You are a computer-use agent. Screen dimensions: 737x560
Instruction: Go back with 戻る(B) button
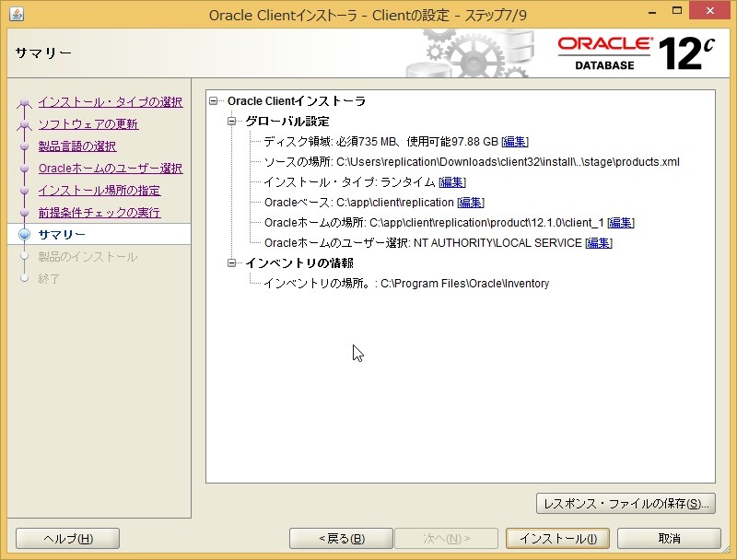tap(341, 539)
